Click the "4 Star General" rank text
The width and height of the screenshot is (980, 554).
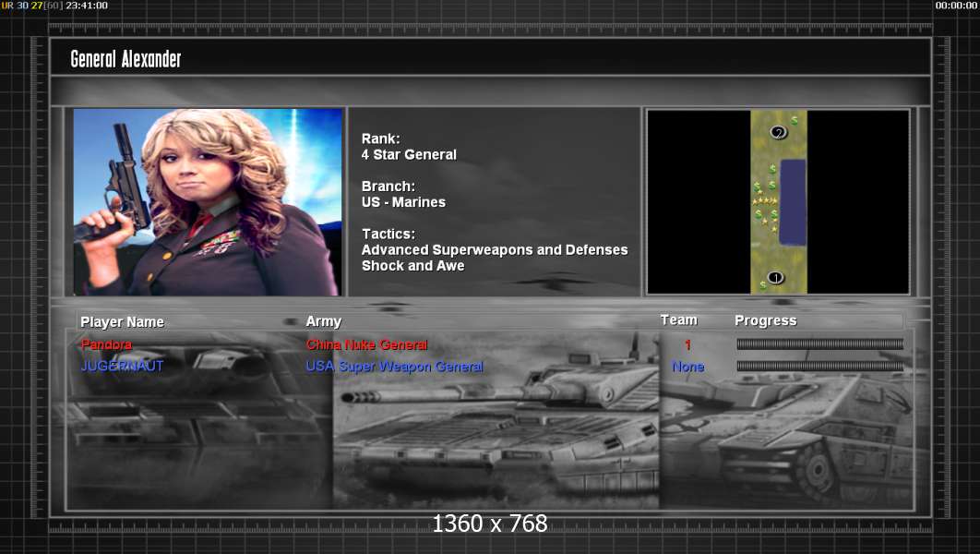pos(409,154)
